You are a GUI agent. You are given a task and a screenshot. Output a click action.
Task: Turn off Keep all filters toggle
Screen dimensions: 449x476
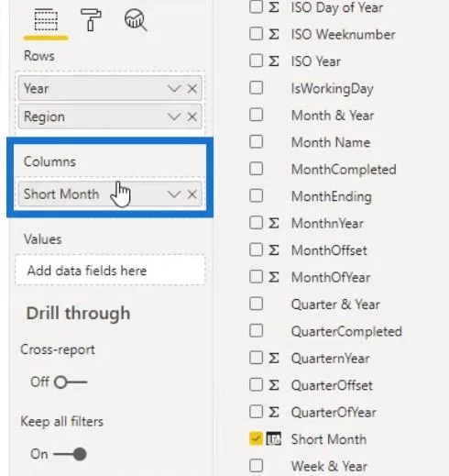click(x=70, y=454)
